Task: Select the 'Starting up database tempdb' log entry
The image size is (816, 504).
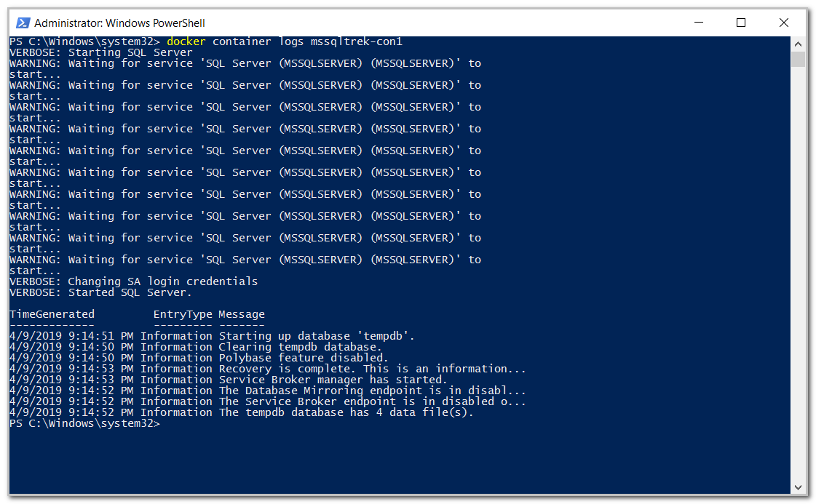Action: (211, 336)
